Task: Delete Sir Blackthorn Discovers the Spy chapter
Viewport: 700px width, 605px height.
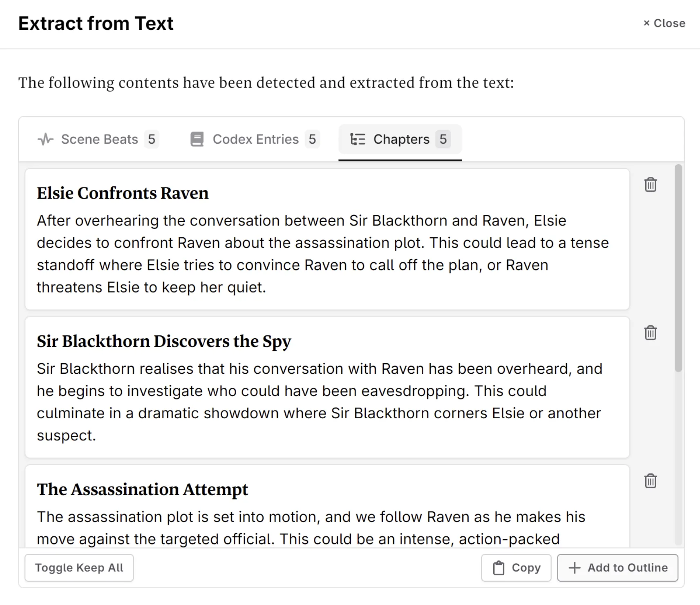Action: (x=650, y=333)
